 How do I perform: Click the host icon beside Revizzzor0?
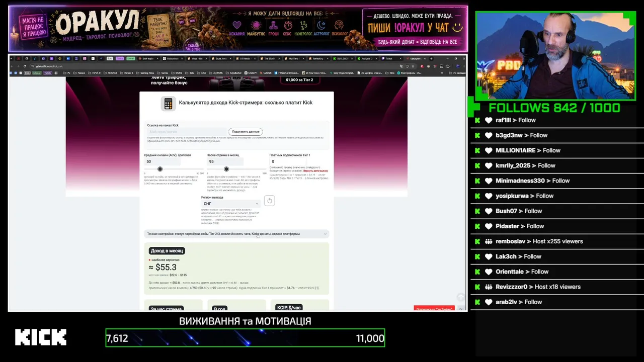(488, 287)
